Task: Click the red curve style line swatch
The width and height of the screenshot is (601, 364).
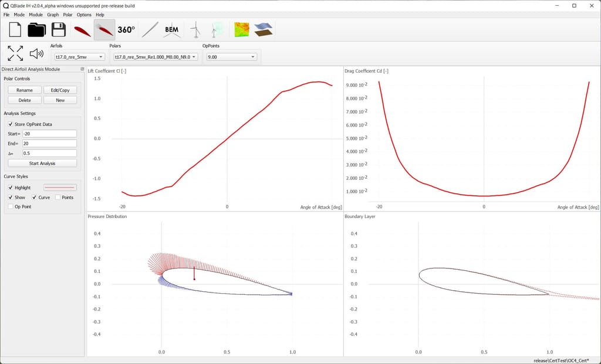Action: (x=59, y=187)
